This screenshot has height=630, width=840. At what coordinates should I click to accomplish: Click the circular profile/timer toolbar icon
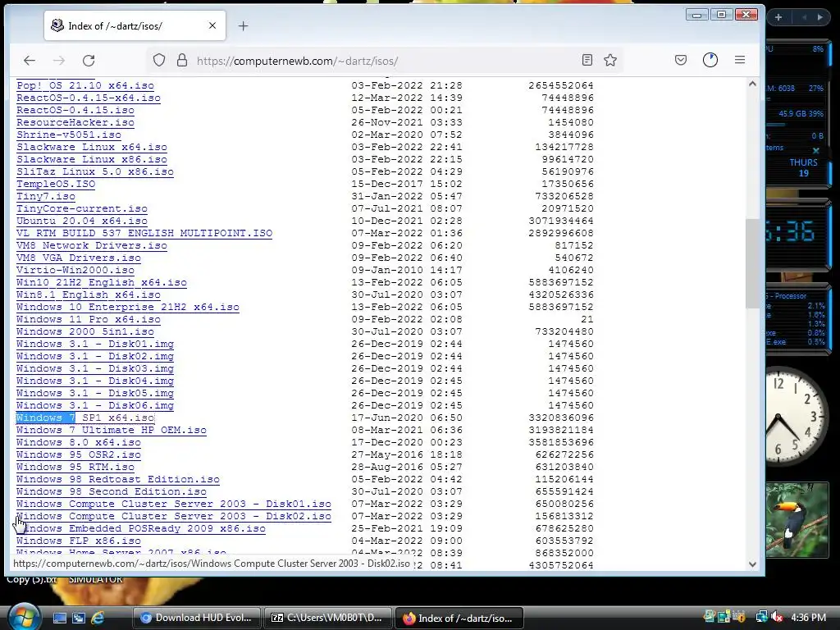(x=710, y=60)
